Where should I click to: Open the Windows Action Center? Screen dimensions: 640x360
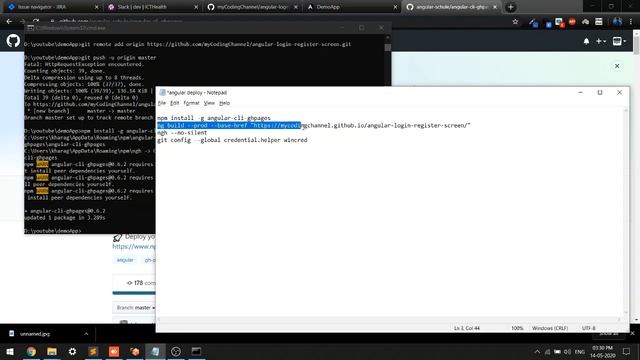[627, 351]
